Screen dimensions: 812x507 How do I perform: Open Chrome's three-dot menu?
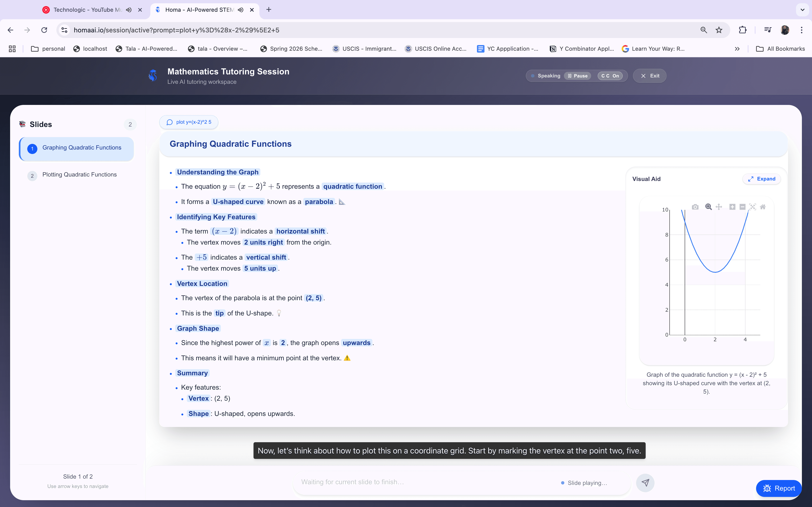(x=802, y=30)
